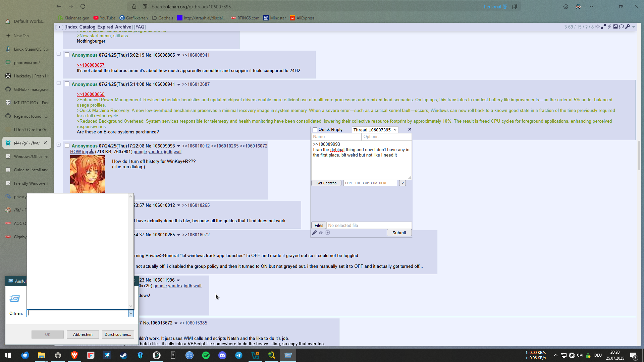The height and width of the screenshot is (362, 644).
Task: Tick the checkbox for post No.106009993
Action: (67, 145)
